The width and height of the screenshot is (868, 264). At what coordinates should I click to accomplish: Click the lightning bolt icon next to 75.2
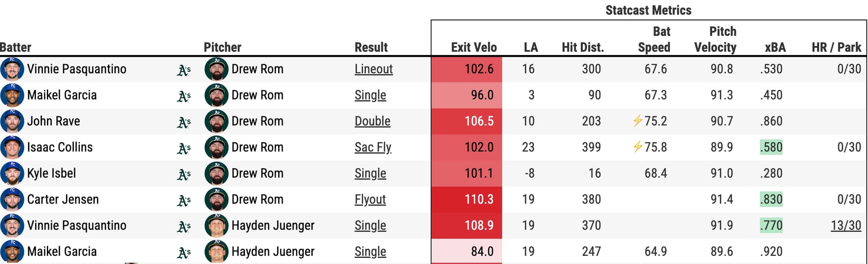coord(638,121)
